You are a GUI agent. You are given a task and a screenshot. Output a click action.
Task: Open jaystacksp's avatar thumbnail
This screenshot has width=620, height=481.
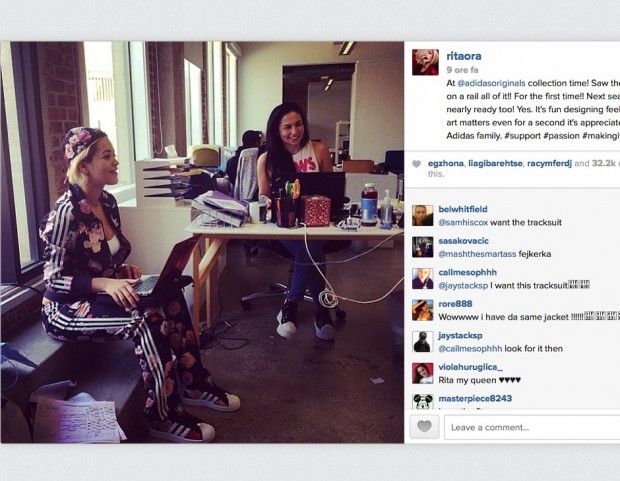[422, 342]
